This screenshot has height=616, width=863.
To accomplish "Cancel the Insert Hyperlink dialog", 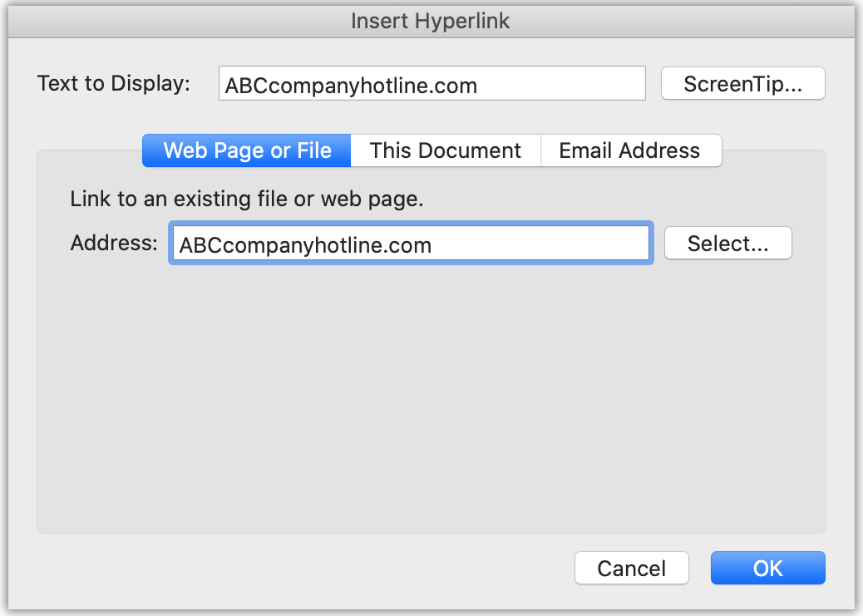I will [x=631, y=568].
